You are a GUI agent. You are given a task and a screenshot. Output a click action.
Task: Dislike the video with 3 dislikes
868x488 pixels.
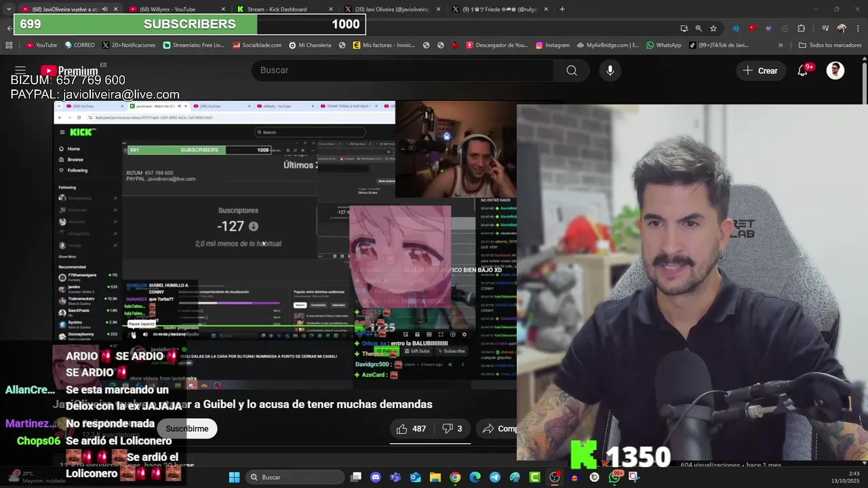coord(452,428)
